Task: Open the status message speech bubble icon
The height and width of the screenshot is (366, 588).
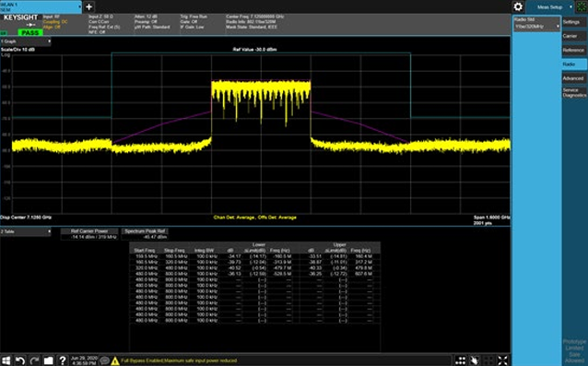Action: pos(105,360)
